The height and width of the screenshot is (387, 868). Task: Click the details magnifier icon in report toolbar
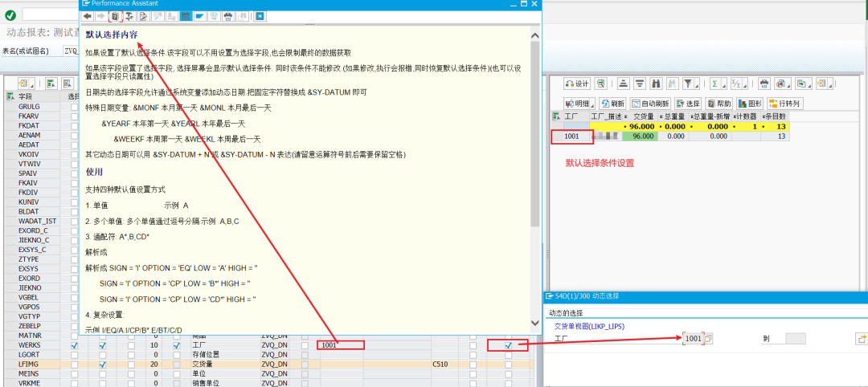[600, 84]
